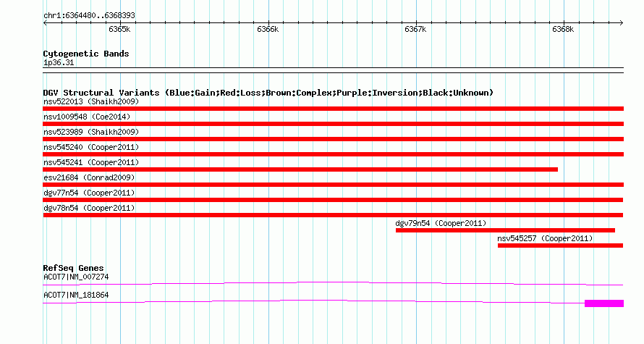Screen dimensions: 644x344
Task: Click the magenta exon block of ACOT7|NM_181864
Action: [604, 303]
